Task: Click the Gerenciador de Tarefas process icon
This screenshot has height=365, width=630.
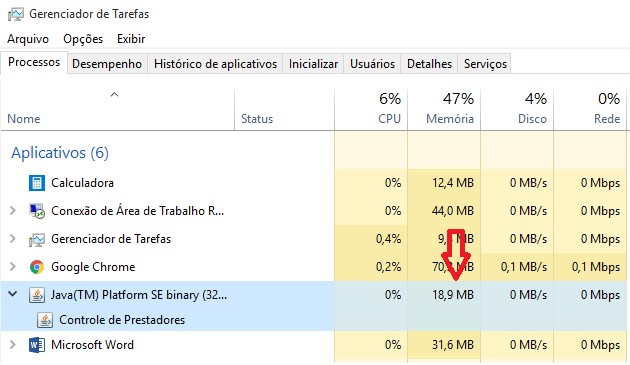Action: [37, 240]
